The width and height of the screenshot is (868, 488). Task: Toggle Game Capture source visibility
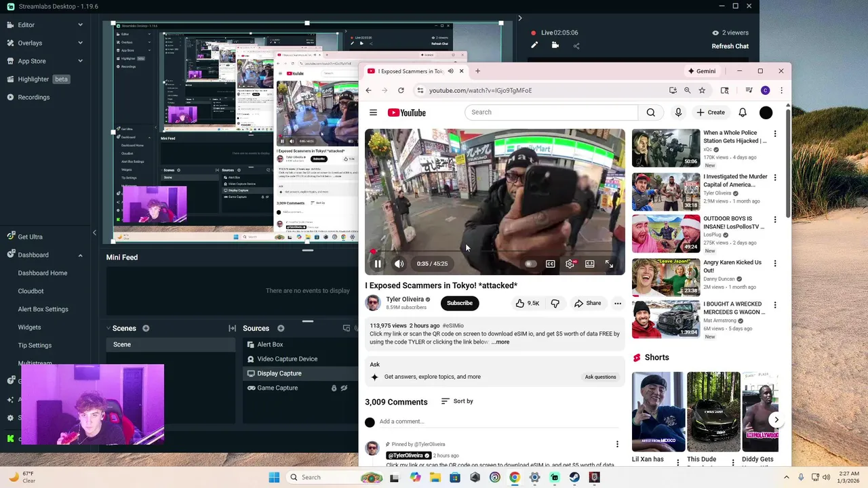[x=344, y=388]
